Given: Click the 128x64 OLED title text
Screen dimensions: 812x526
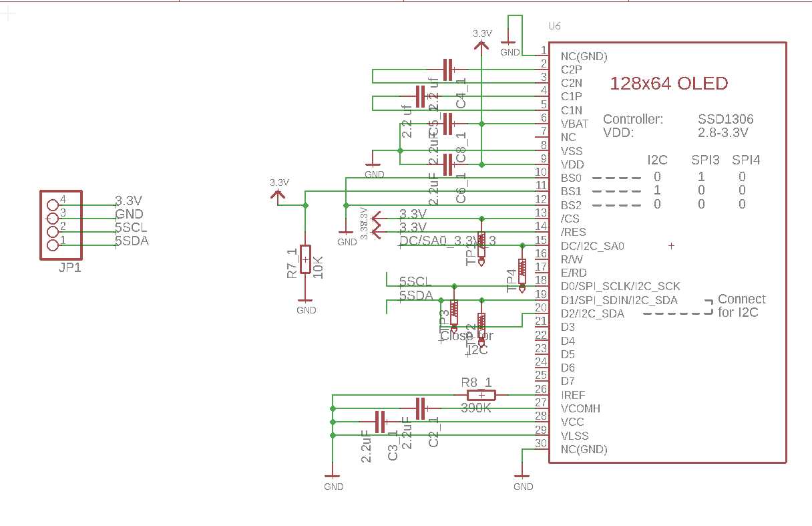Looking at the screenshot, I should tap(668, 84).
